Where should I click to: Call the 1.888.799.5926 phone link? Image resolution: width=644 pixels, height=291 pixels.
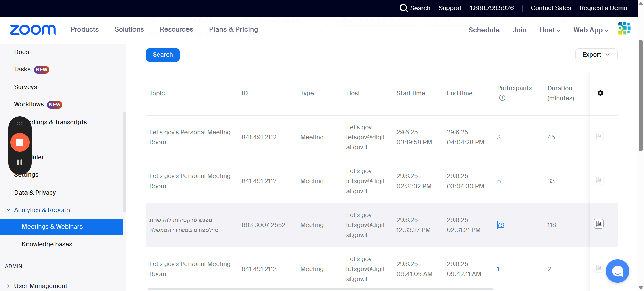click(x=491, y=8)
